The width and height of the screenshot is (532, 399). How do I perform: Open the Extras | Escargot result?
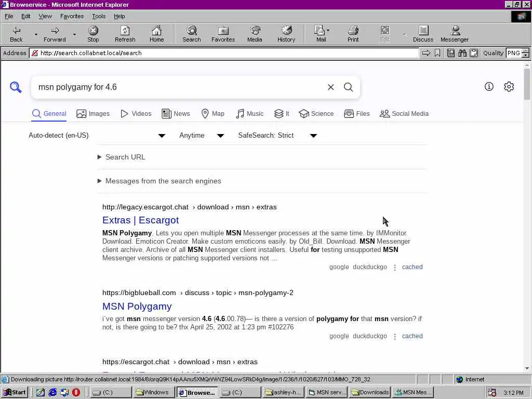tap(140, 220)
